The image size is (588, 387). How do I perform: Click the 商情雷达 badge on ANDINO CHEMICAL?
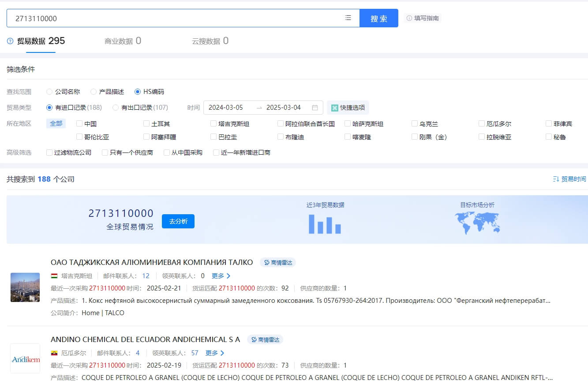point(265,340)
